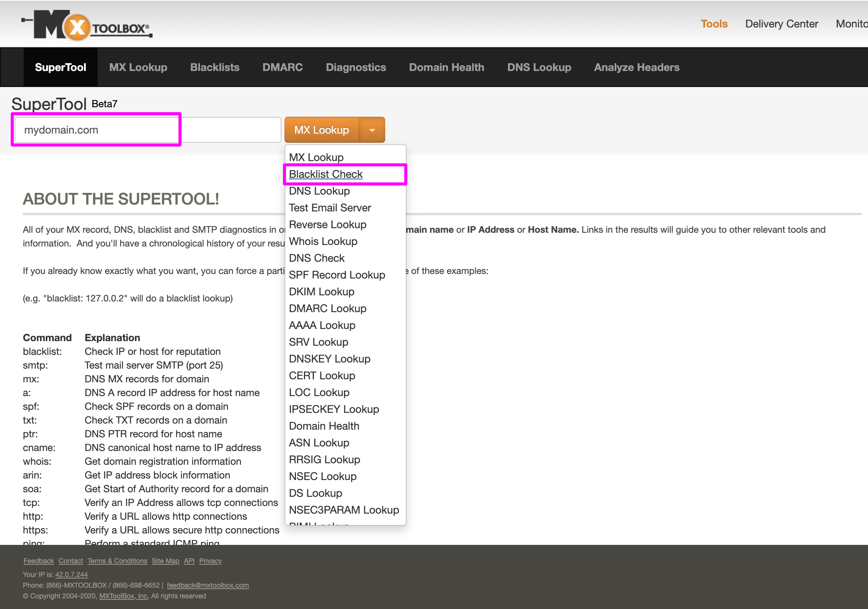This screenshot has height=609, width=868.
Task: Run the MX Lookup button
Action: point(321,130)
